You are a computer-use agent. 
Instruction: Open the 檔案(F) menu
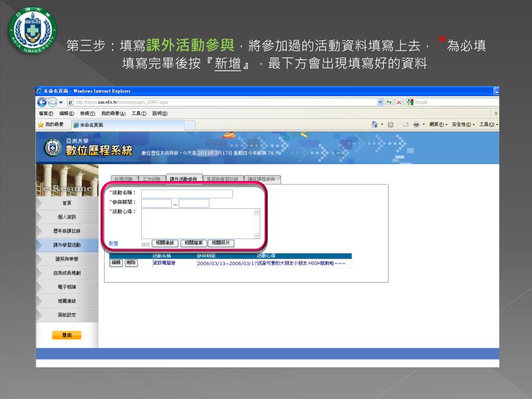[46, 113]
